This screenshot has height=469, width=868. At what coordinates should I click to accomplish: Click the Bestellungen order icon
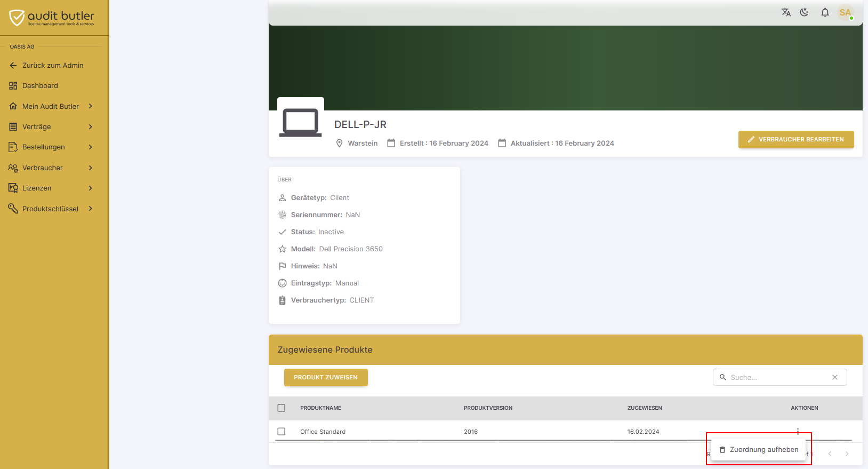pyautogui.click(x=13, y=147)
